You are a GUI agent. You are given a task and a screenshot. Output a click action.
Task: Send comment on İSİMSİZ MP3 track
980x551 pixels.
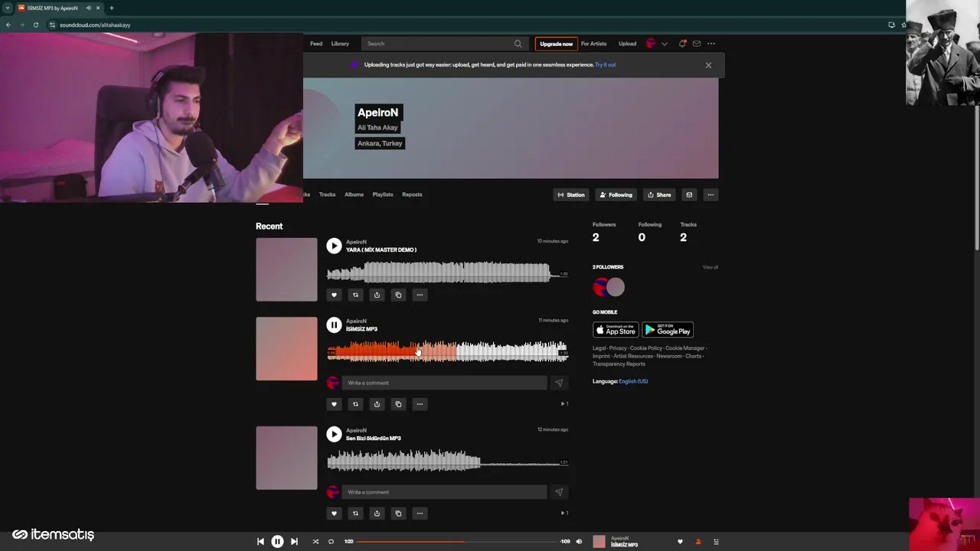coord(559,383)
